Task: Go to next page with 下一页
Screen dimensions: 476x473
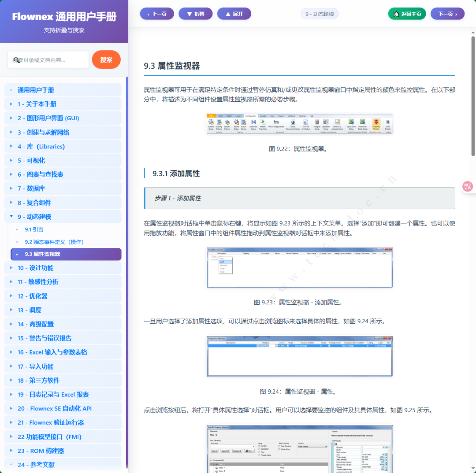Action: (x=447, y=14)
